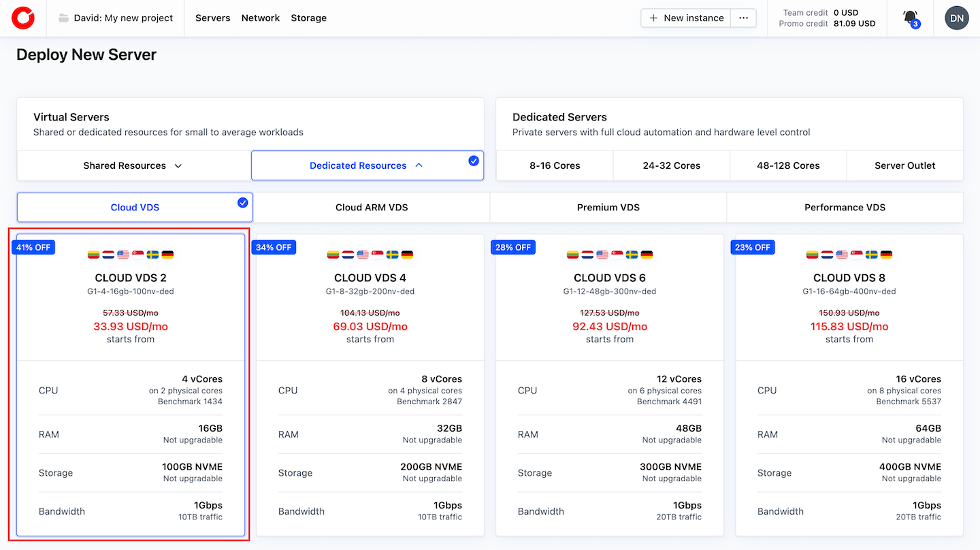Open the DN user avatar menu
Image resolution: width=980 pixels, height=550 pixels.
pos(956,18)
